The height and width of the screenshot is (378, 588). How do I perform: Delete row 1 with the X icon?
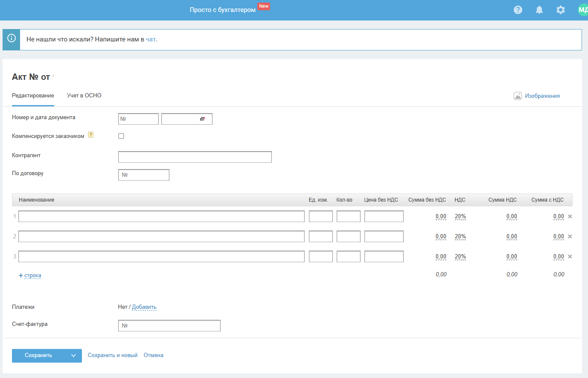[570, 217]
